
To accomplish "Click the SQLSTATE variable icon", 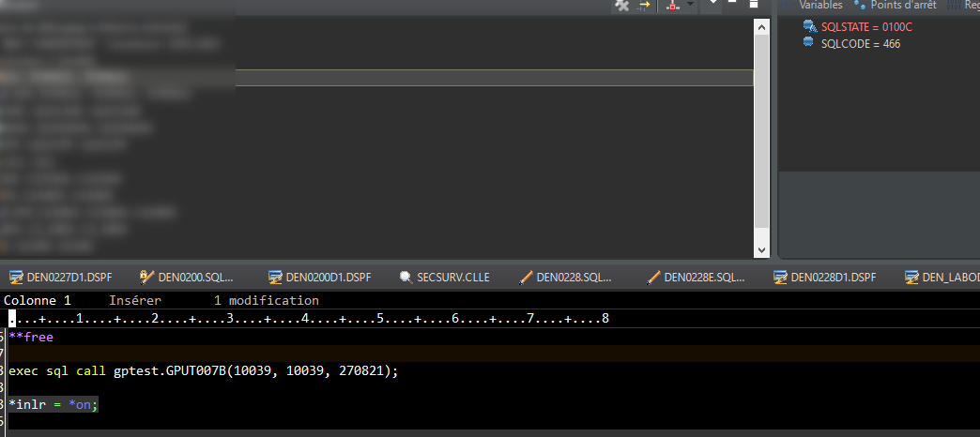I will pos(809,26).
